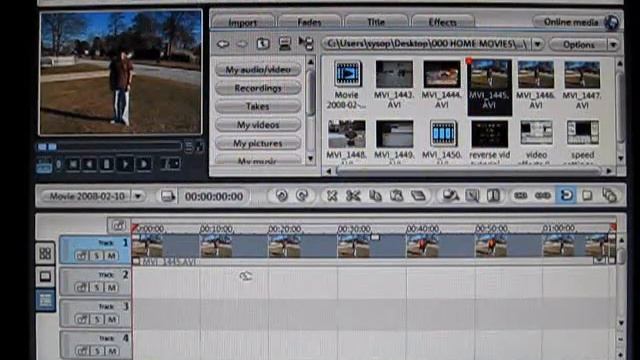
Task: Solo track 2 with its S button
Action: (97, 288)
